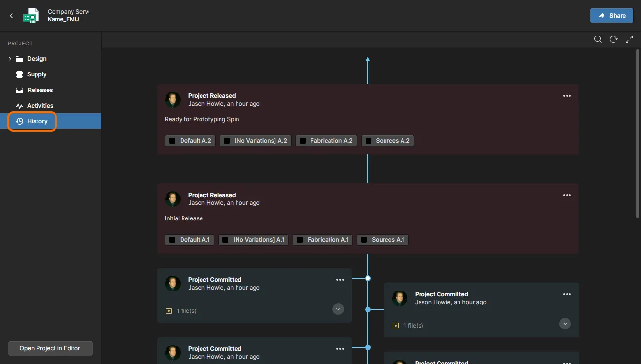Click the Kame_FMU project name
Viewport: 641px width, 364px height.
63,19
